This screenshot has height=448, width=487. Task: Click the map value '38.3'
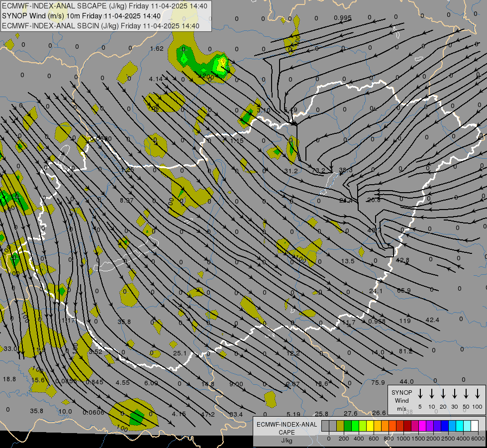coord(346,170)
